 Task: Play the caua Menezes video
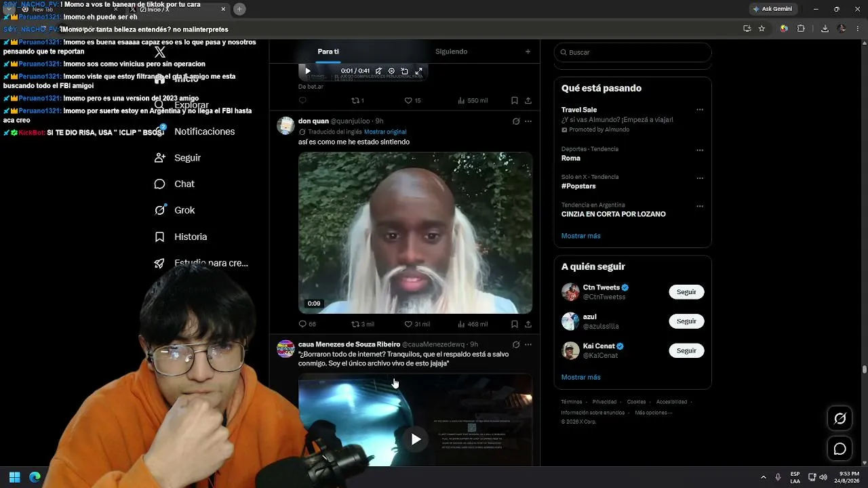[x=416, y=439]
